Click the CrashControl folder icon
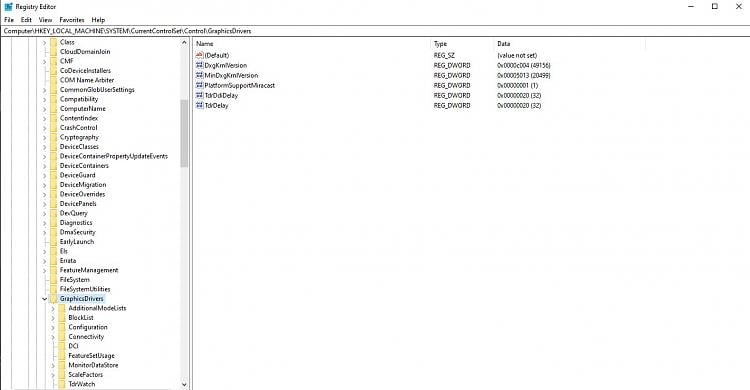Image resolution: width=750 pixels, height=390 pixels. (53, 127)
